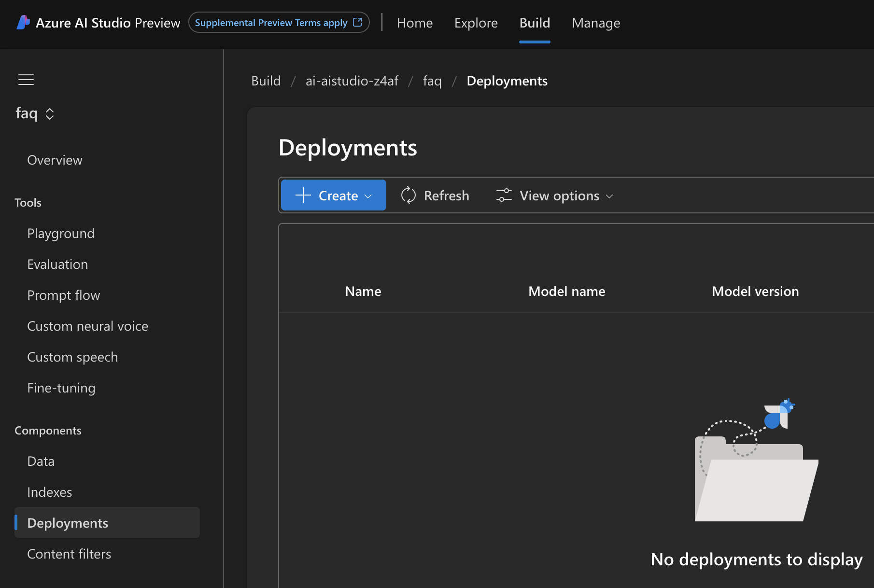Open Evaluation in the sidebar
Viewport: 874px width, 588px height.
(57, 264)
